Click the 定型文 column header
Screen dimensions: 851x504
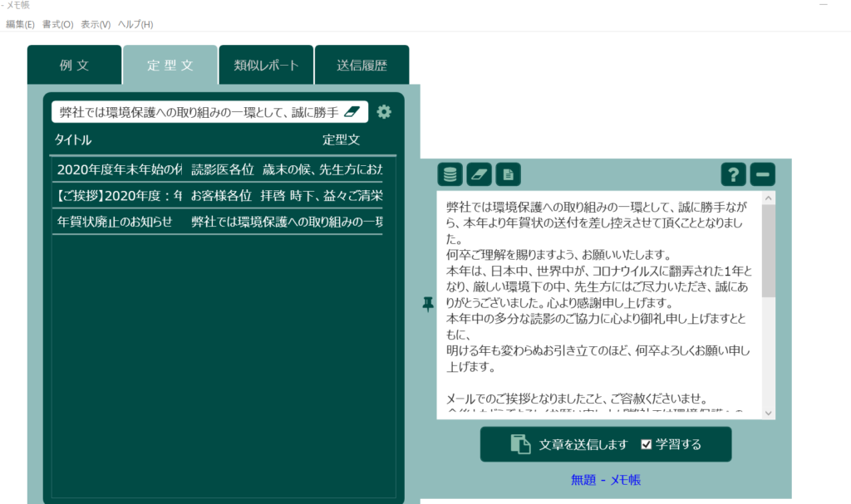tap(341, 140)
